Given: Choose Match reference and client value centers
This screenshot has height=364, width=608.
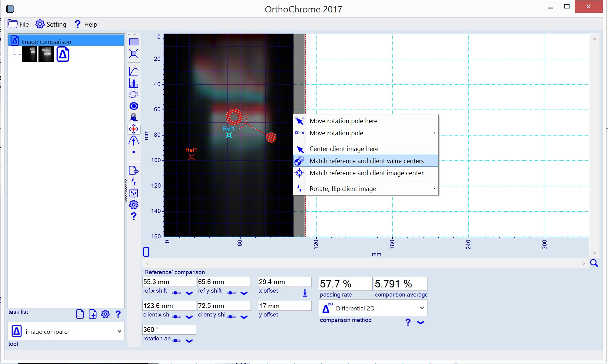Looking at the screenshot, I should point(366,161).
